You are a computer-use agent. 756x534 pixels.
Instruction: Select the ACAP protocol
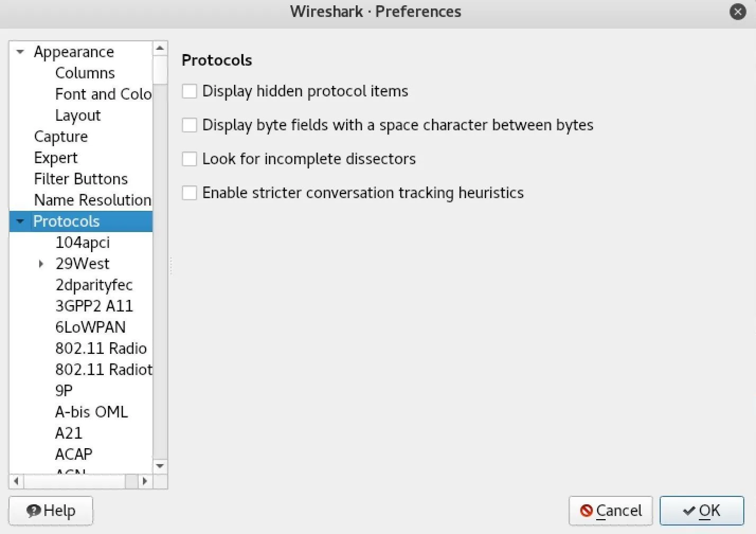click(74, 455)
